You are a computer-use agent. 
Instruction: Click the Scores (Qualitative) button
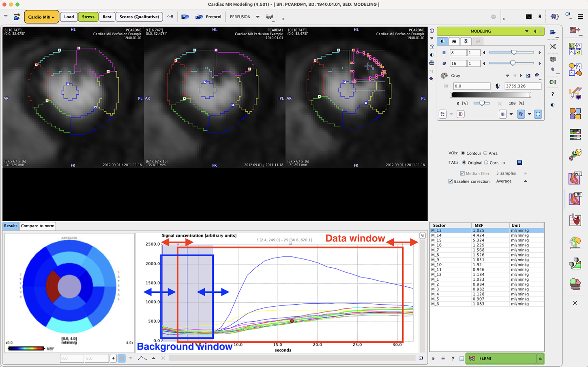[139, 17]
